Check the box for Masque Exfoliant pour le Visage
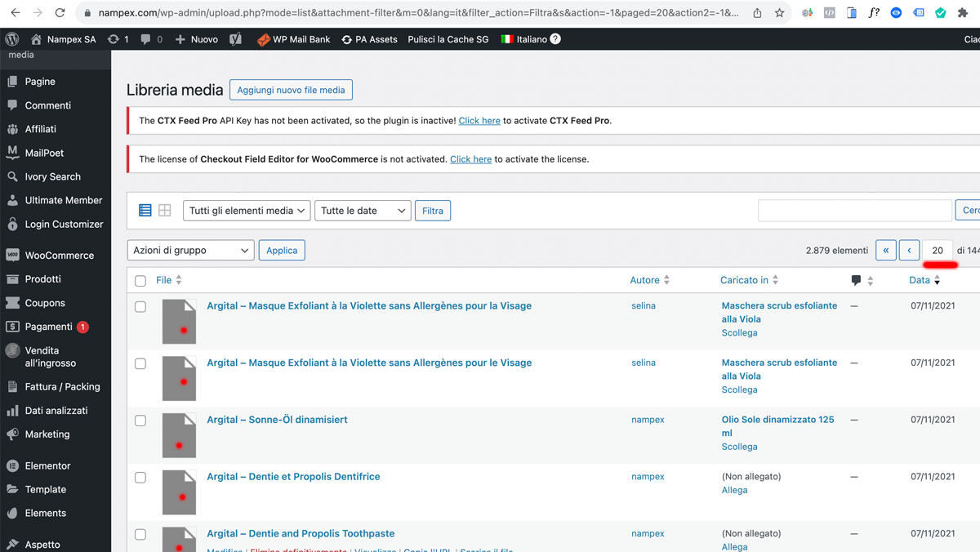 [x=140, y=364]
